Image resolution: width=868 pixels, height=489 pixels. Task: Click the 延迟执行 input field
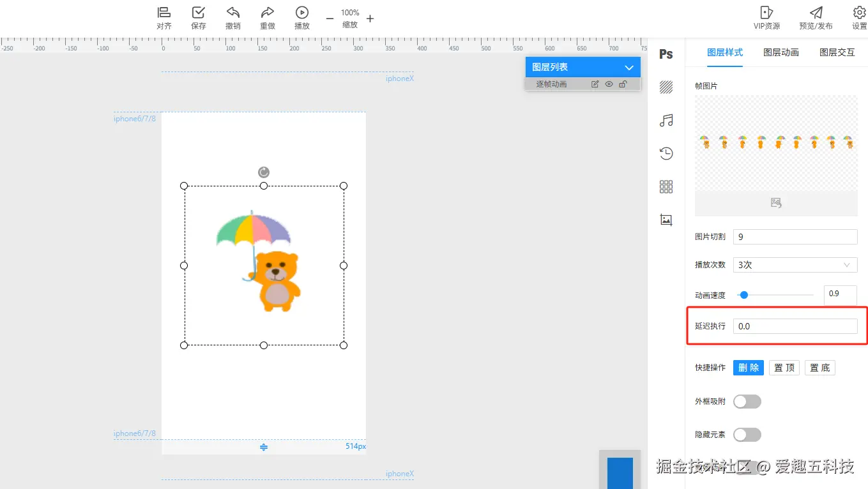795,326
